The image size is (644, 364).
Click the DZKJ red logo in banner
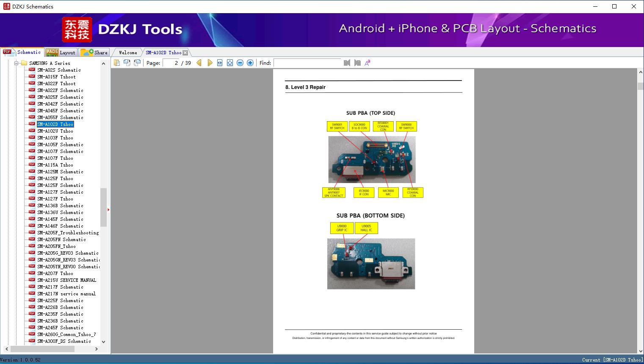pos(77,30)
